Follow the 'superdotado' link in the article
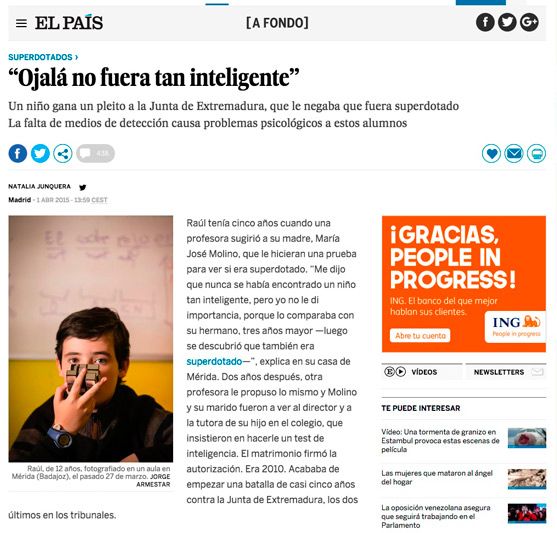 (214, 361)
